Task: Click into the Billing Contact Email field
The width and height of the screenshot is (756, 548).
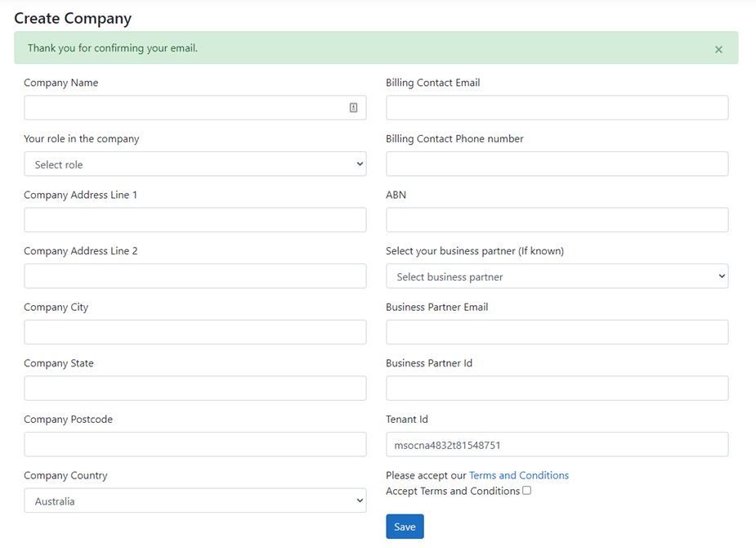Action: [x=557, y=108]
